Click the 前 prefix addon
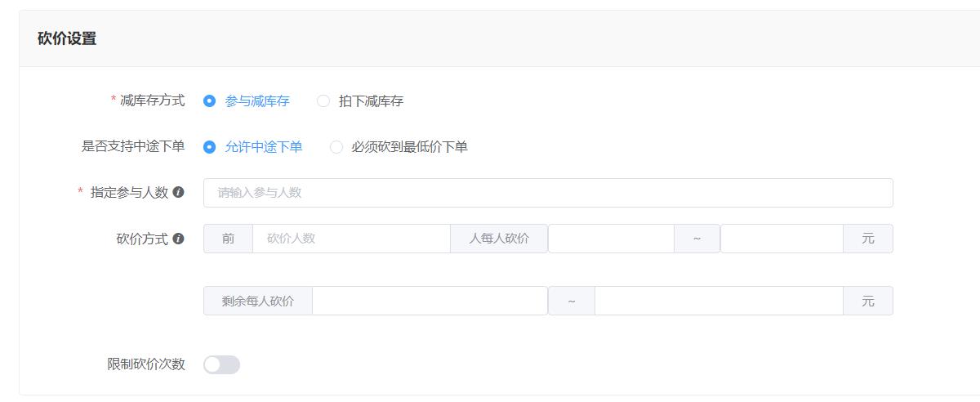This screenshot has height=402, width=980. [228, 239]
